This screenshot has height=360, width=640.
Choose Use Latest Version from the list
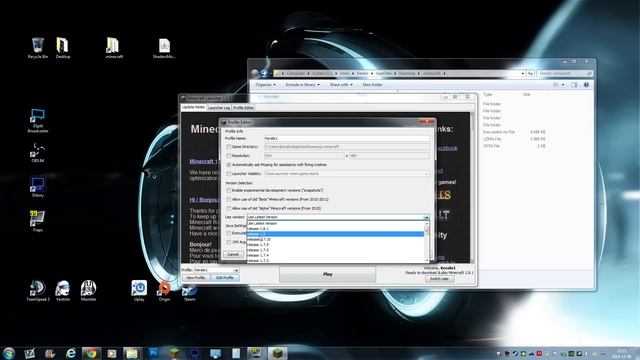click(x=336, y=224)
